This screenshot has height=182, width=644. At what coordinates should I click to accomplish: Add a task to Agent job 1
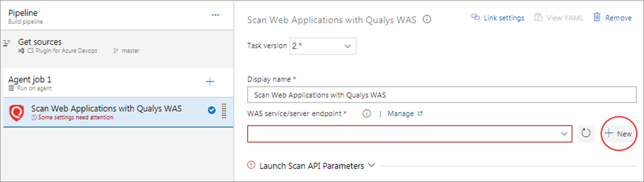click(x=210, y=82)
